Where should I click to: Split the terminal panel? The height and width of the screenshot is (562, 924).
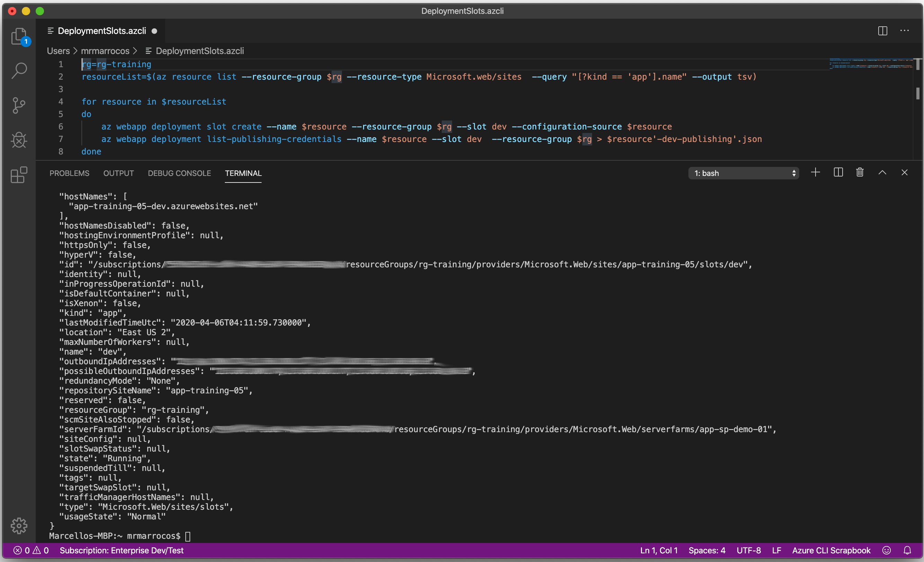[x=838, y=172]
